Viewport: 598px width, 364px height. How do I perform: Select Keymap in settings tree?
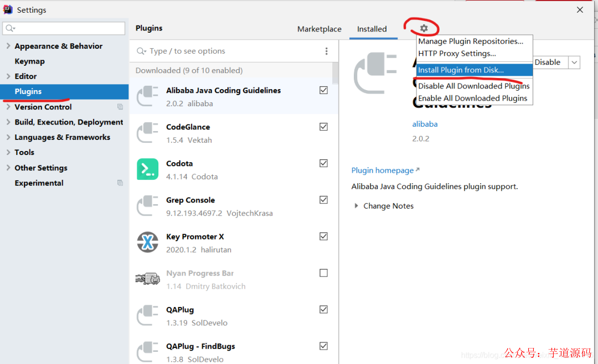[30, 61]
